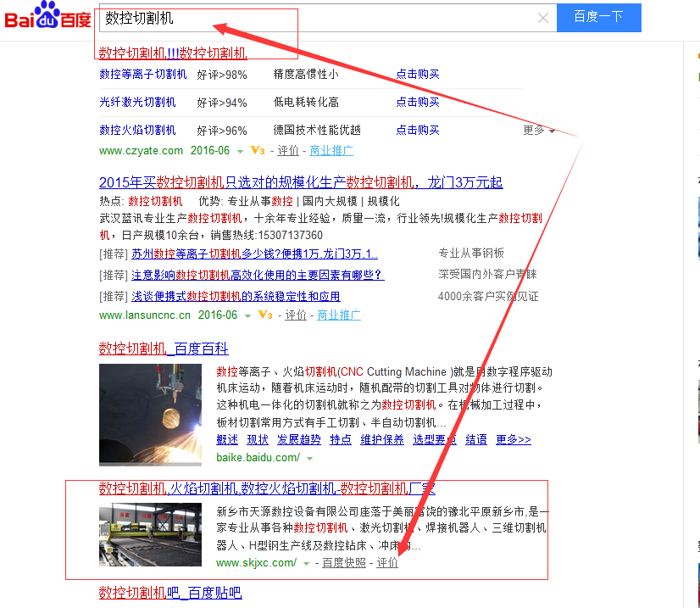
Task: Click 更多>> in the encyclopedia links row
Action: coord(514,439)
